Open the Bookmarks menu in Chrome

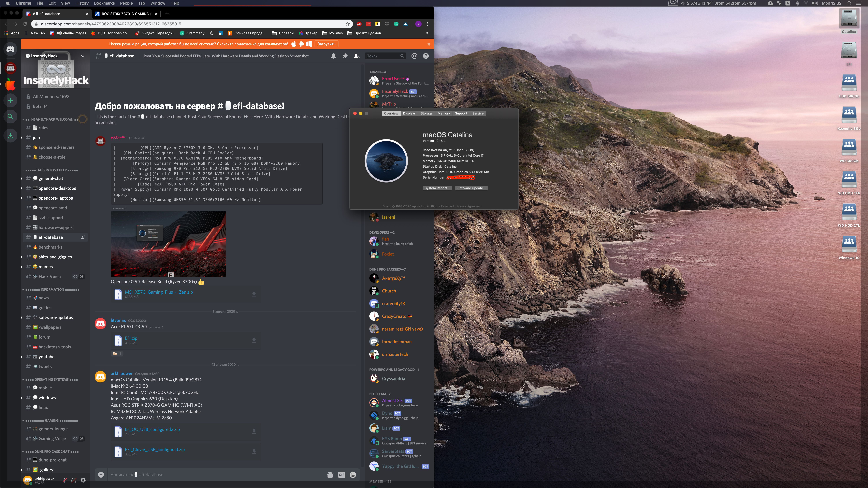click(x=104, y=3)
